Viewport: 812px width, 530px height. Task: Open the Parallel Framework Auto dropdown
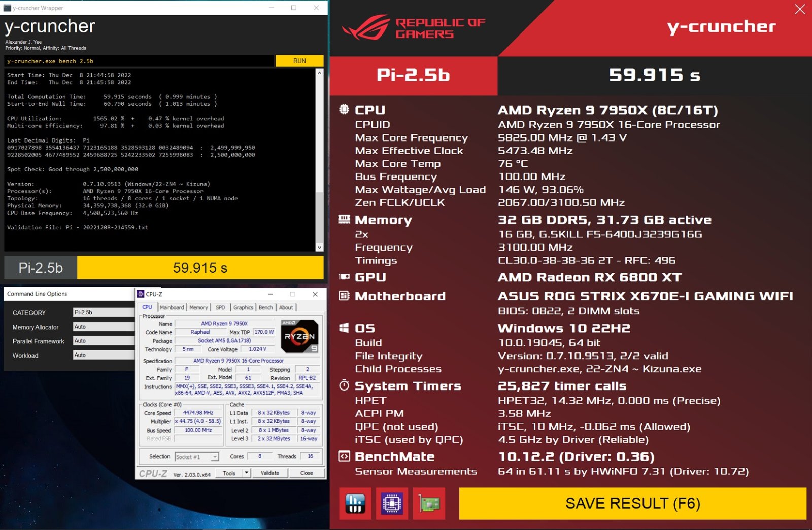pos(104,341)
